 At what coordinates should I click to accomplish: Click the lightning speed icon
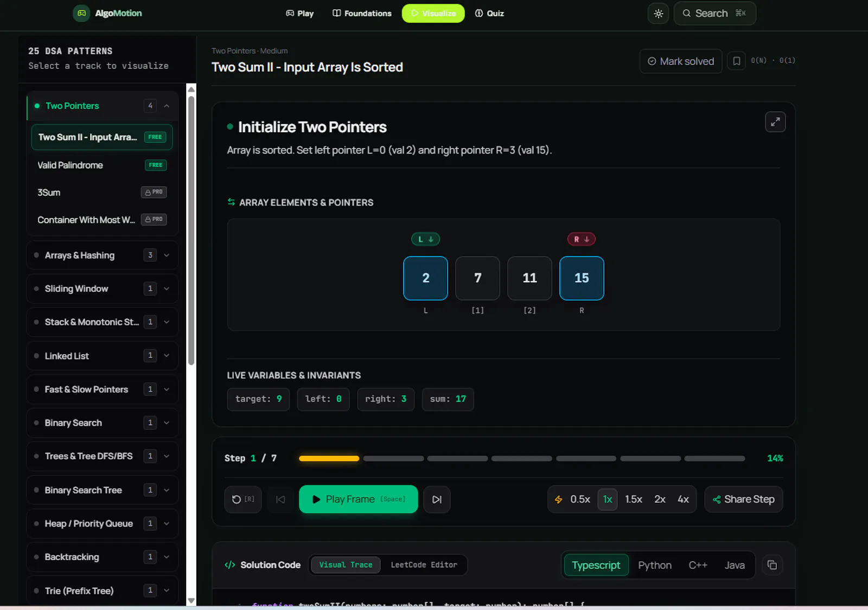pos(558,499)
